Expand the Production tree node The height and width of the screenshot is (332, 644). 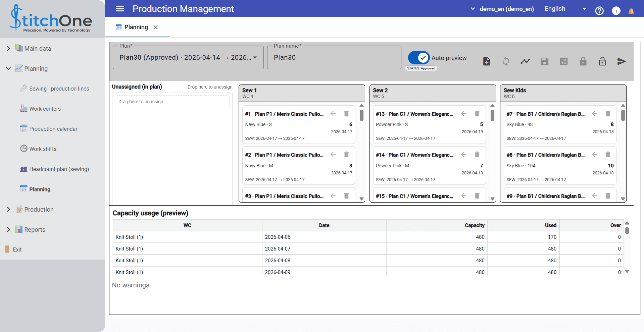point(8,209)
